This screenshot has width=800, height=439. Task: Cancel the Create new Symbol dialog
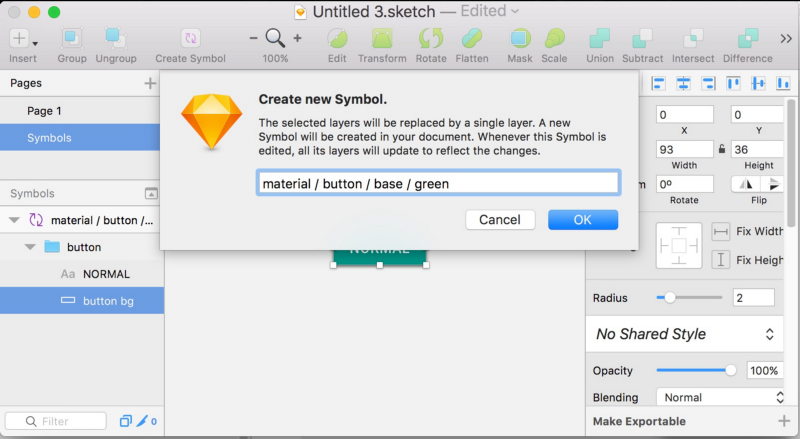500,220
